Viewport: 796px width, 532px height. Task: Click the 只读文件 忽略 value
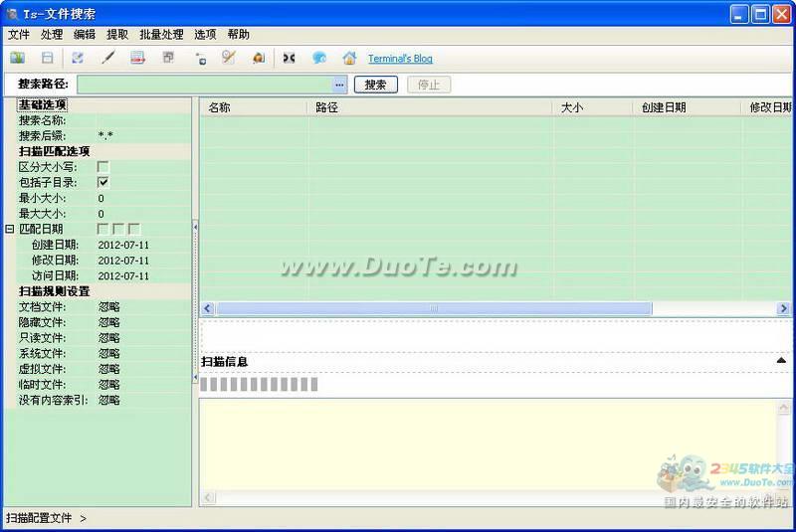(109, 338)
